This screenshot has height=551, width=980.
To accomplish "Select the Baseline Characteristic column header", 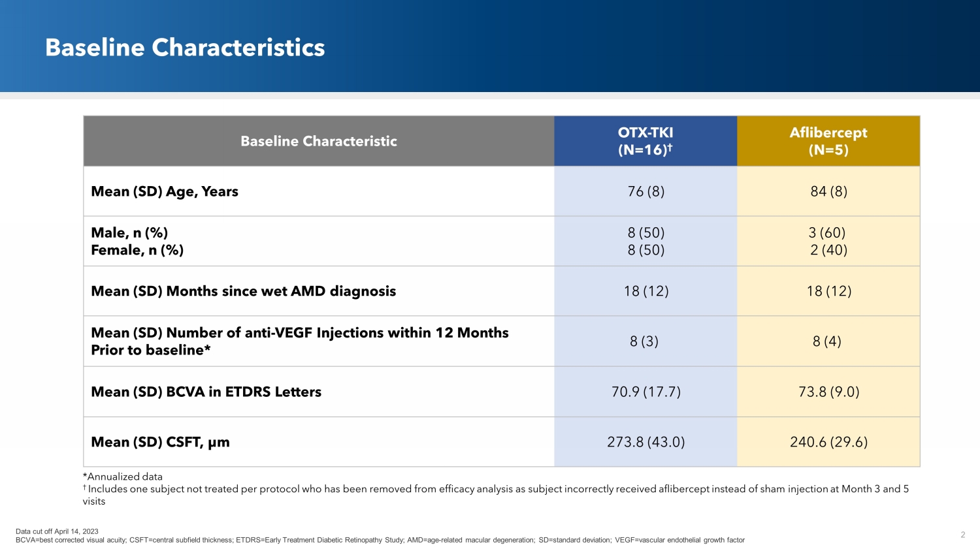I will coord(319,141).
